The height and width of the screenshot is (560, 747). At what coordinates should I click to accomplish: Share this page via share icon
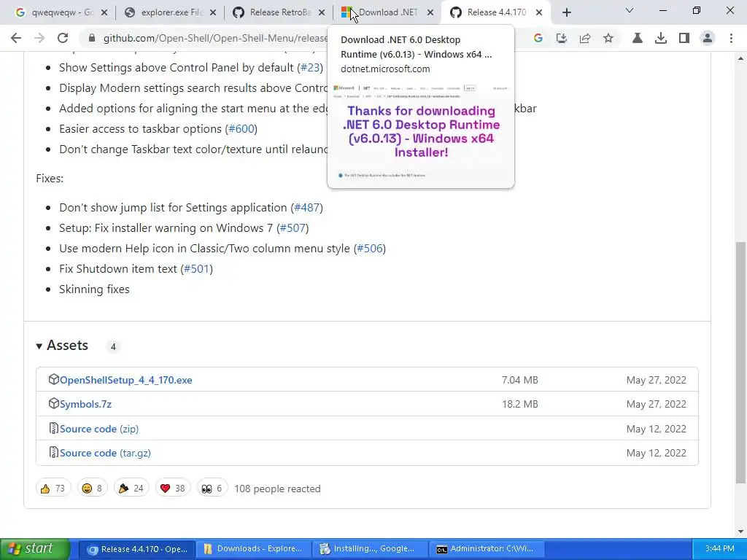pos(585,38)
